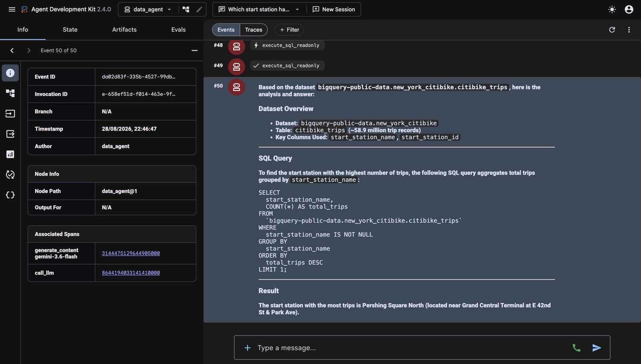The height and width of the screenshot is (364, 641).
Task: Open the hamburger navigation menu
Action: 12,9
